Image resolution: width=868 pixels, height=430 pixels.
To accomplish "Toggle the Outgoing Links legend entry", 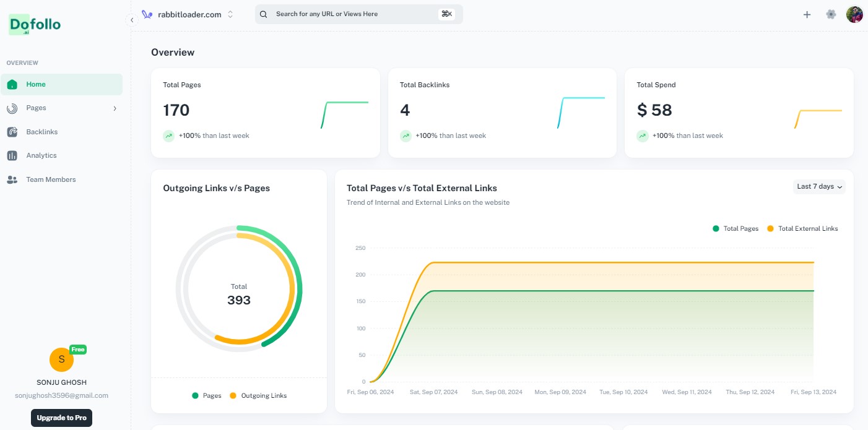I will coord(259,395).
